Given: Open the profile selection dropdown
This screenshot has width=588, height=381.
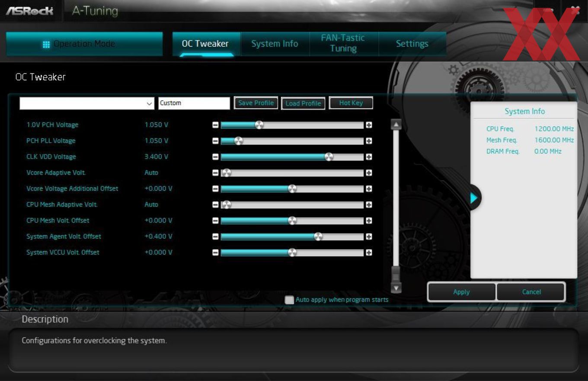Looking at the screenshot, I should [87, 103].
